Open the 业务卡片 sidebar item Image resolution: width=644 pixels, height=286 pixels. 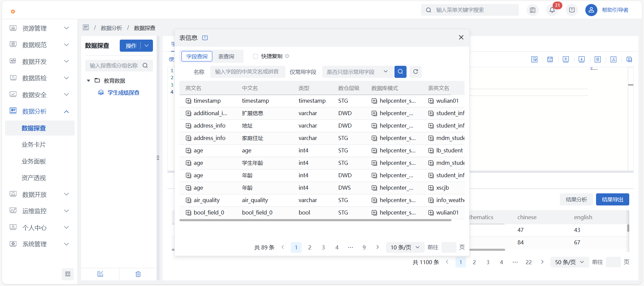click(40, 145)
